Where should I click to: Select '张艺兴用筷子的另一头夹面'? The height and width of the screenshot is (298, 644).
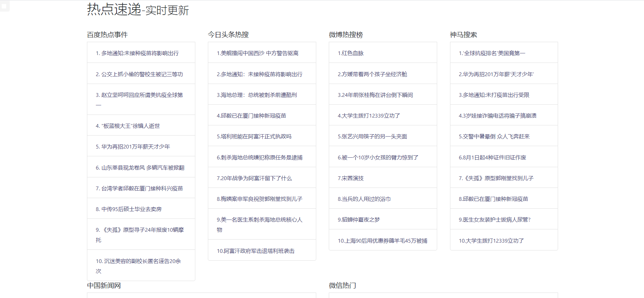coord(372,137)
